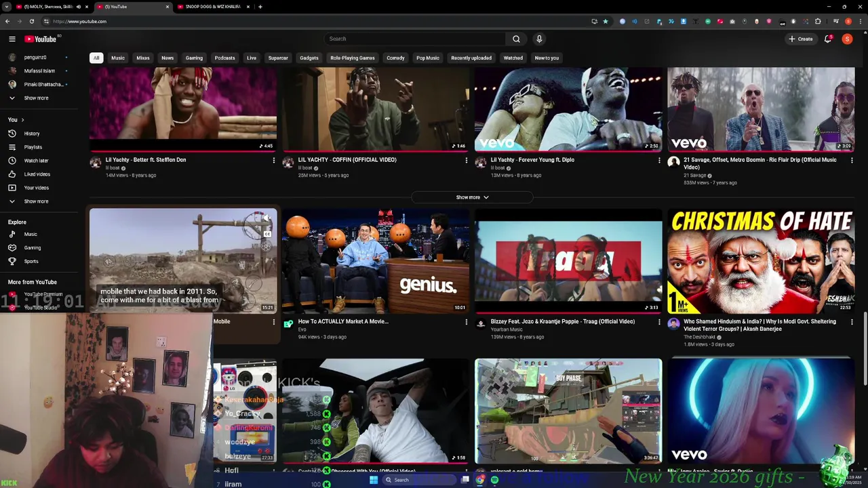Reload the page with the refresh icon
868x488 pixels.
click(31, 21)
